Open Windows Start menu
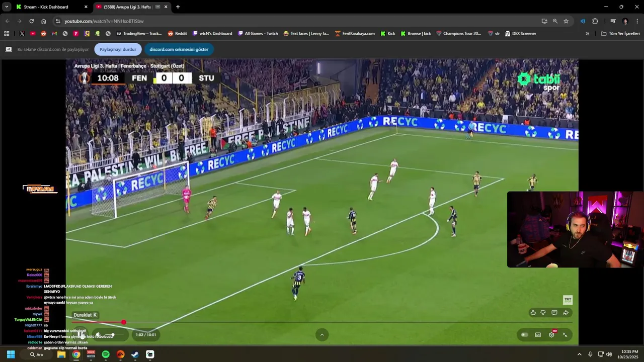 (x=11, y=354)
